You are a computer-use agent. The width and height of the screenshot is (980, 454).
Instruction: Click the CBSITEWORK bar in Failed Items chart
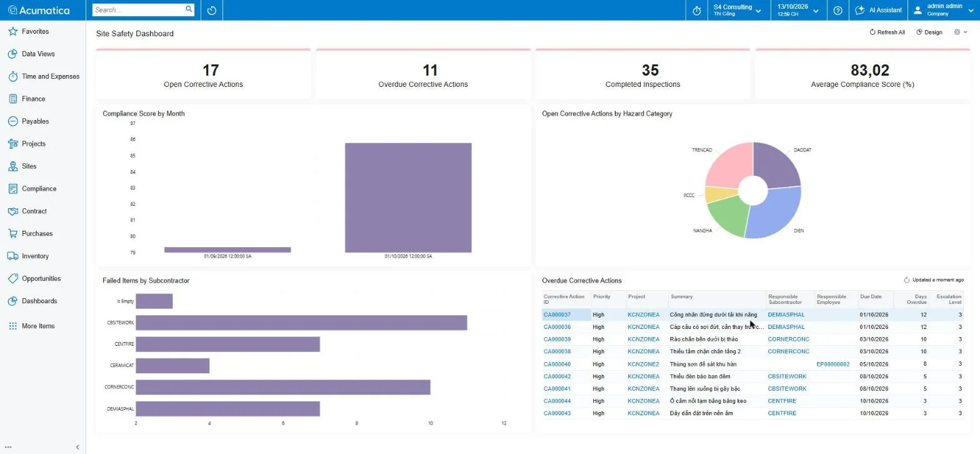[x=301, y=323]
